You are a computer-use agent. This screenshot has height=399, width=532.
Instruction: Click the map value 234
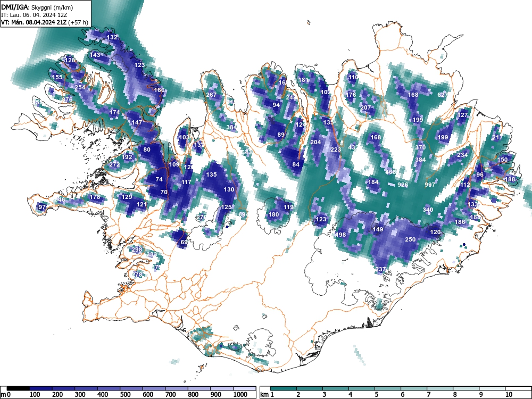462,155
